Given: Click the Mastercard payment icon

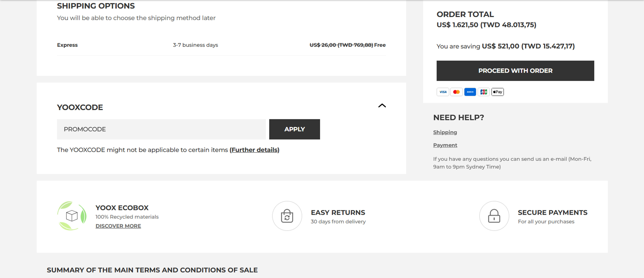Looking at the screenshot, I should pos(457,92).
